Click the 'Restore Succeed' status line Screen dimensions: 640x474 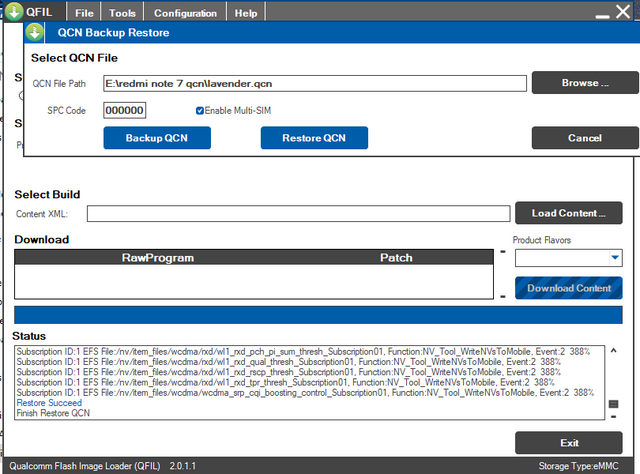pos(49,403)
